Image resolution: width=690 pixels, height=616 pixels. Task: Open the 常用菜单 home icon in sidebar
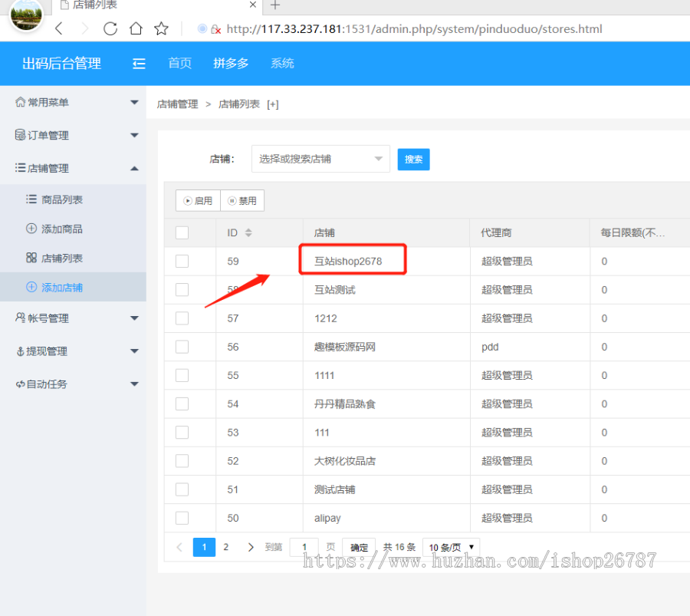coord(19,102)
